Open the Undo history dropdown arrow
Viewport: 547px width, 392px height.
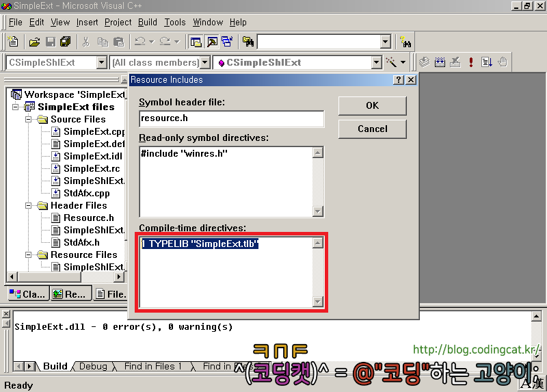click(x=151, y=42)
